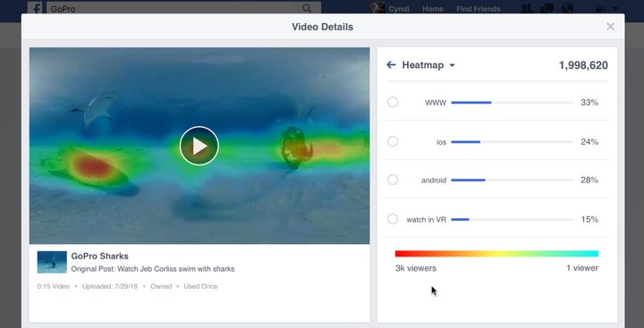
Task: Click the Facebook search field containing GoPro
Action: [x=183, y=9]
